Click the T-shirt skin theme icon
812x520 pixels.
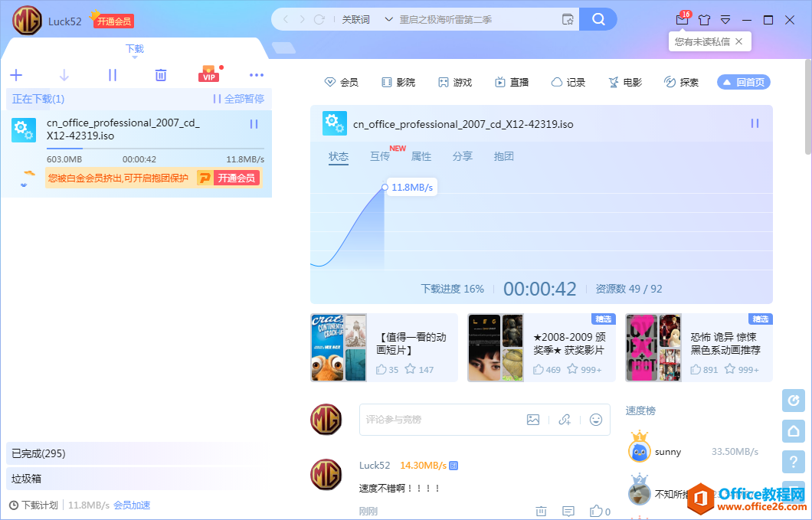(704, 19)
